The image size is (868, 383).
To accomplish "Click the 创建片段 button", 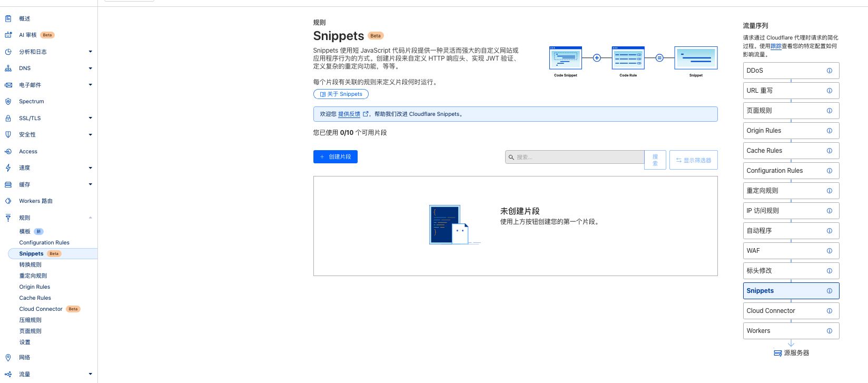I will pos(336,157).
